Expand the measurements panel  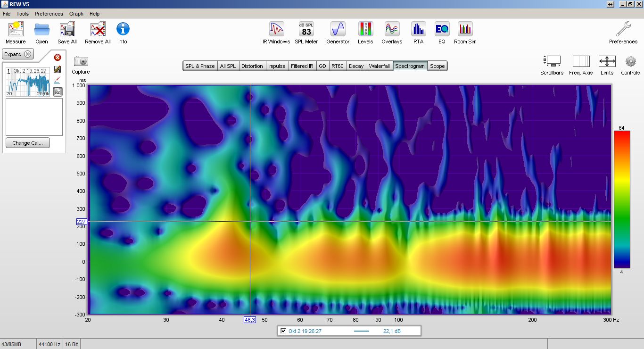(x=18, y=54)
